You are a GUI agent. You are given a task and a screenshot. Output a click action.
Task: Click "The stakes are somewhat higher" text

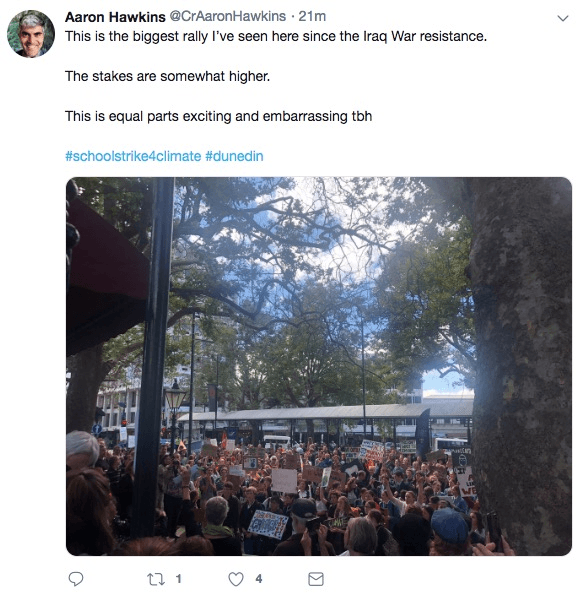coord(167,76)
